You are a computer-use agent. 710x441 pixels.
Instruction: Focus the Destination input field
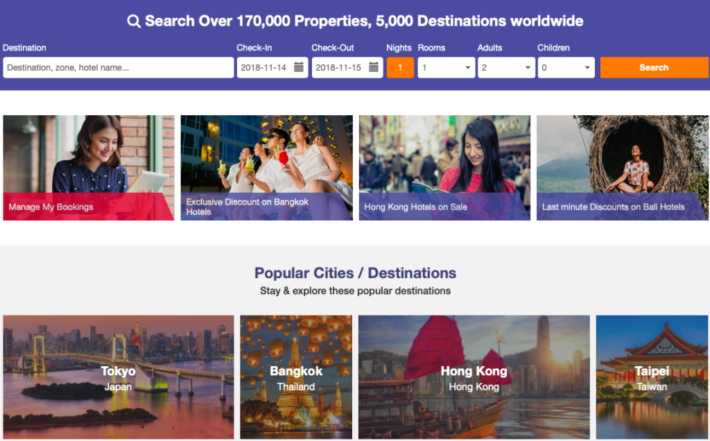tap(118, 67)
